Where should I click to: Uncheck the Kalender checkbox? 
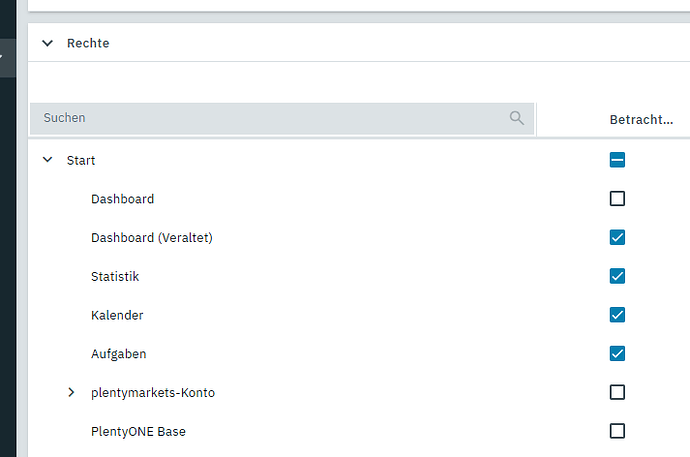click(617, 314)
